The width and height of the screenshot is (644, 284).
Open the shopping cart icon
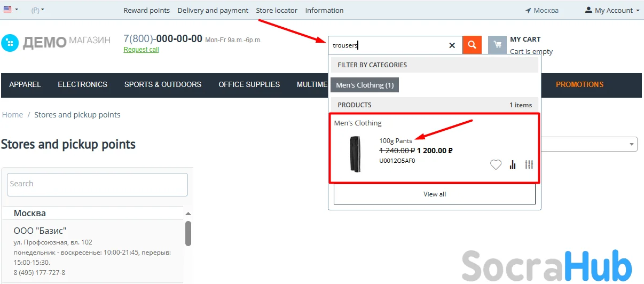click(497, 45)
